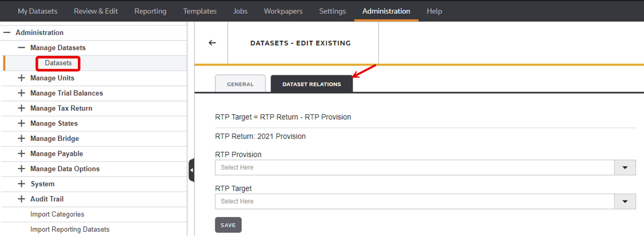
Task: Expand the Manage Bridge node
Action: point(21,138)
